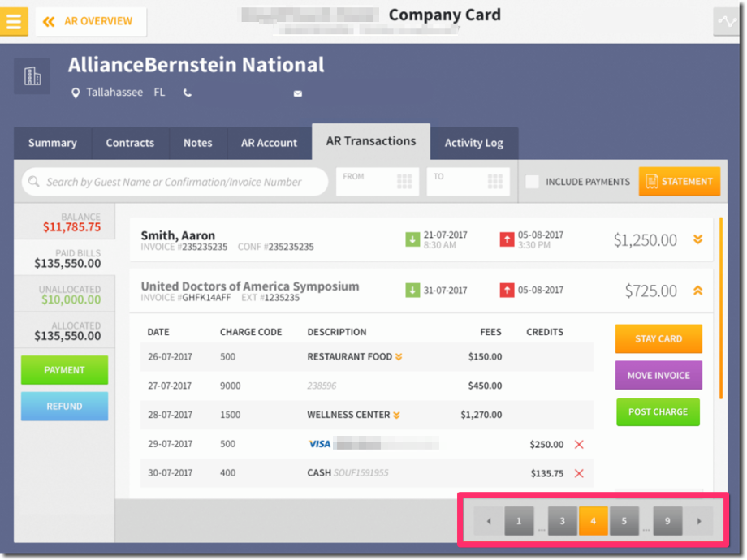Select the Unallocated $10,000.00 panel
This screenshot has width=747, height=560.
point(64,294)
